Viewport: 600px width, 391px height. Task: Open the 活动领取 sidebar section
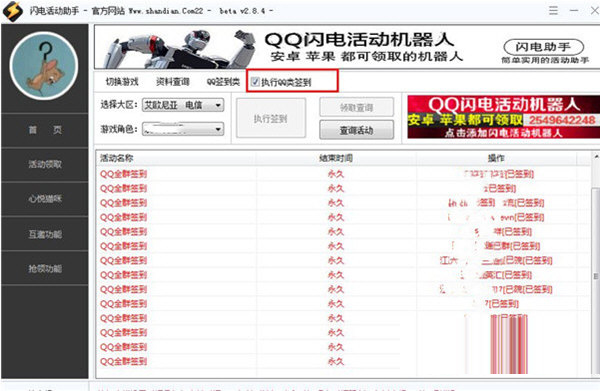coord(45,165)
